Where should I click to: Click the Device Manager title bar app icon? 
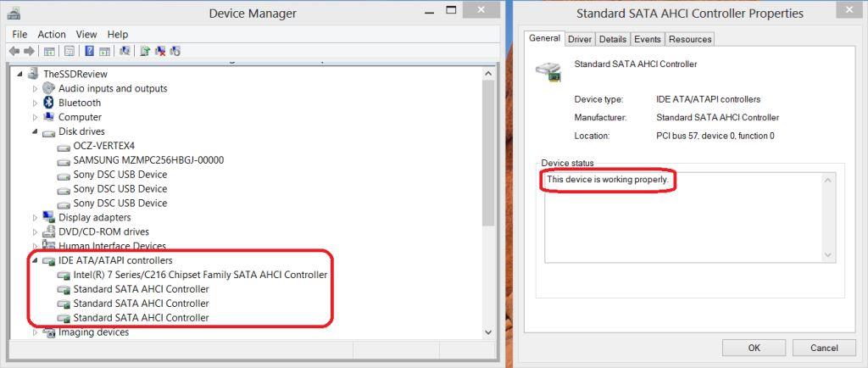[x=14, y=12]
